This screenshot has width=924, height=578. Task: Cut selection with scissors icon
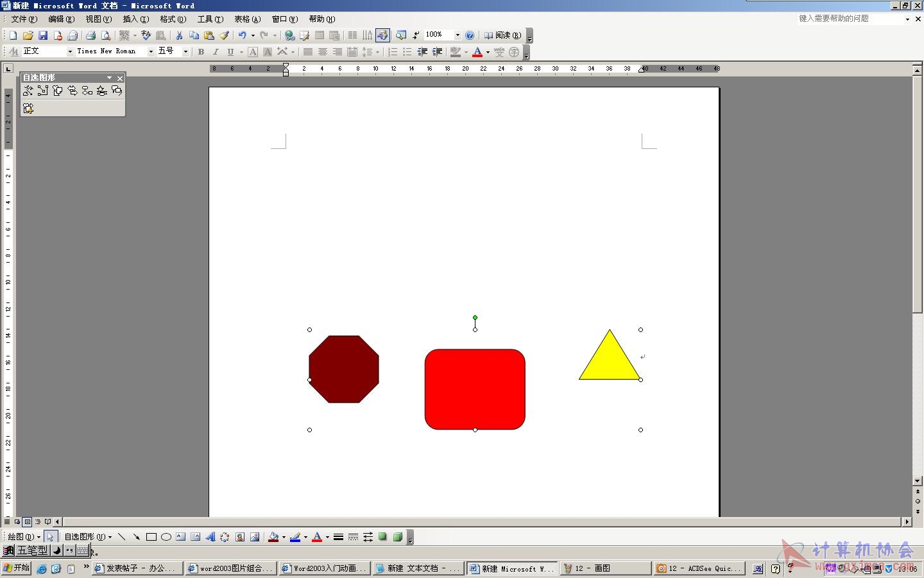pos(179,35)
